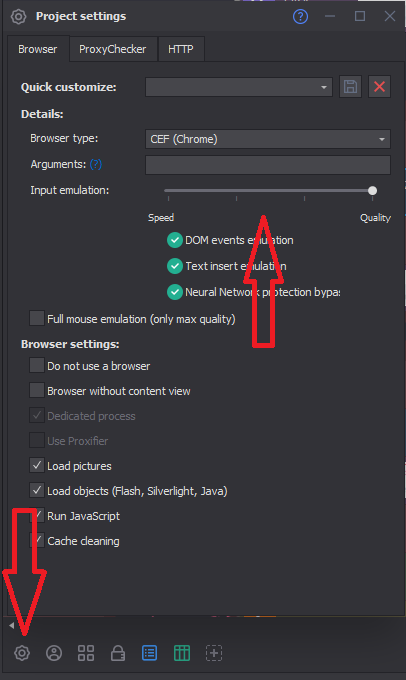
Task: Switch to the ProxyChecker tab
Action: tap(112, 49)
